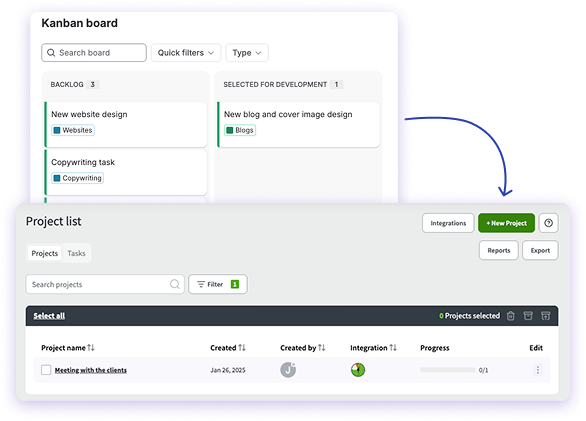This screenshot has height=421, width=586.
Task: Open the Filter button with badge 1
Action: (x=218, y=284)
